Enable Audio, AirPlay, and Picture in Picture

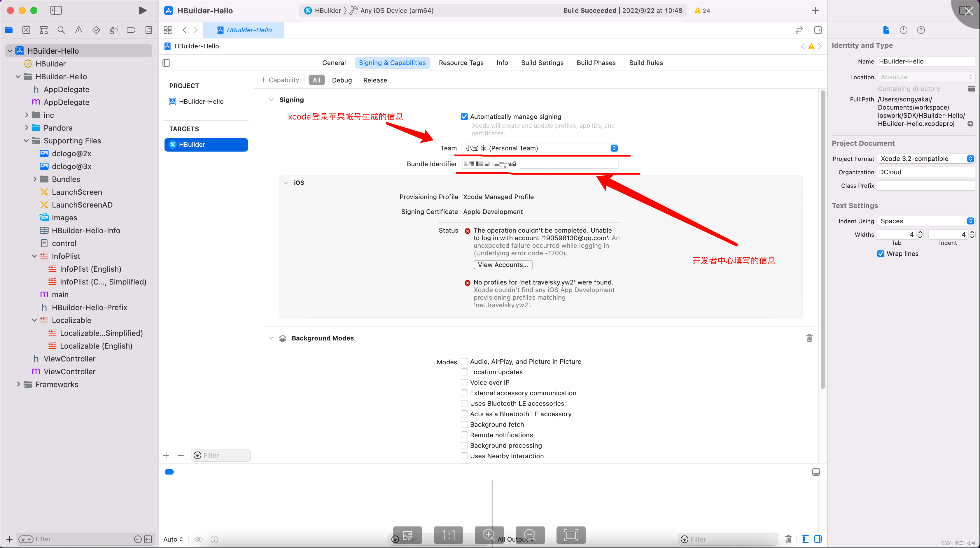point(464,361)
